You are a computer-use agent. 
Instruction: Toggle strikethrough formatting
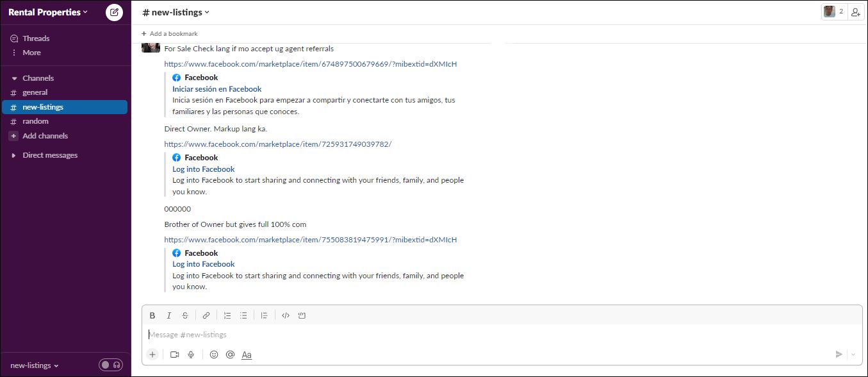pos(185,315)
